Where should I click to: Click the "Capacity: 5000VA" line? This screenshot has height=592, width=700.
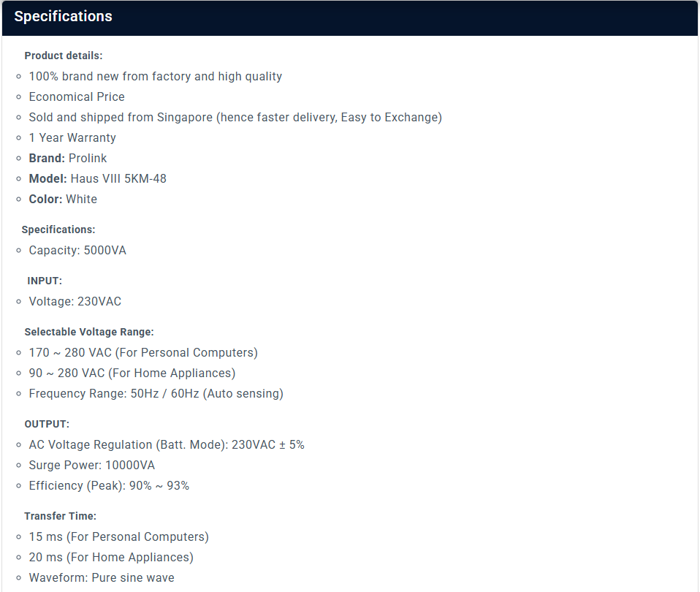tap(77, 250)
